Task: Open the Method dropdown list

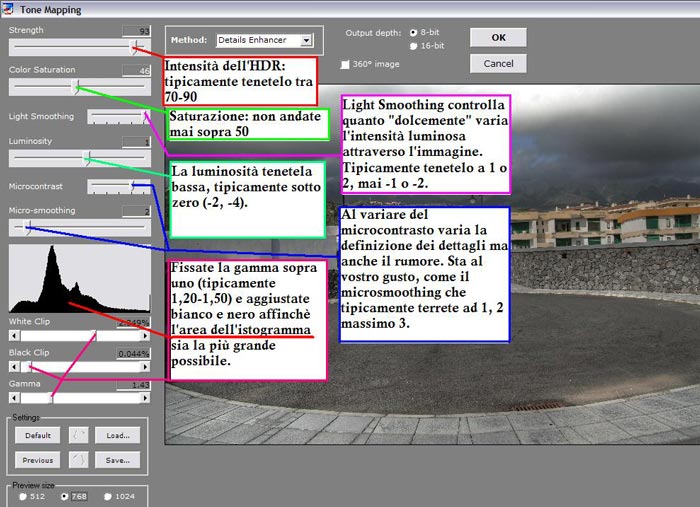Action: pos(306,41)
